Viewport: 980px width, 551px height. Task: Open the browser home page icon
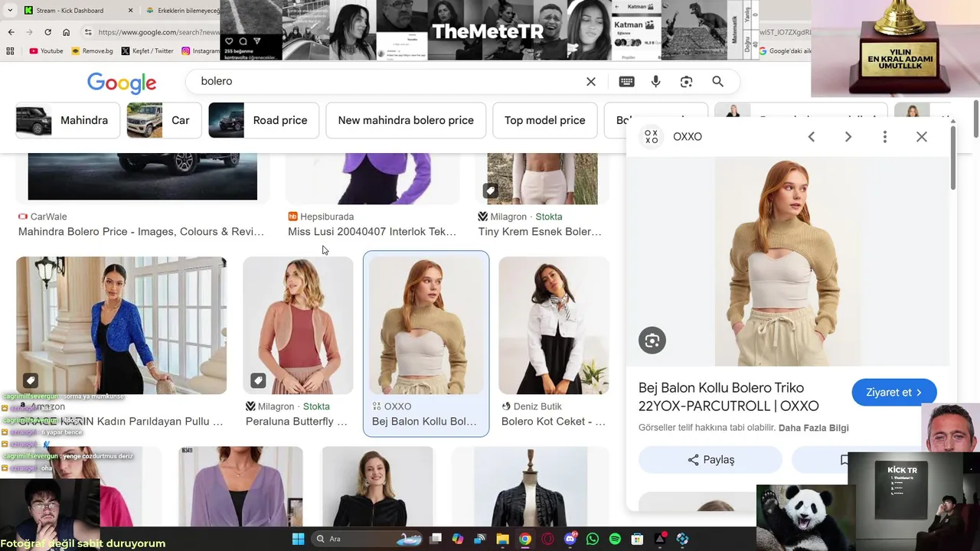pos(66,32)
